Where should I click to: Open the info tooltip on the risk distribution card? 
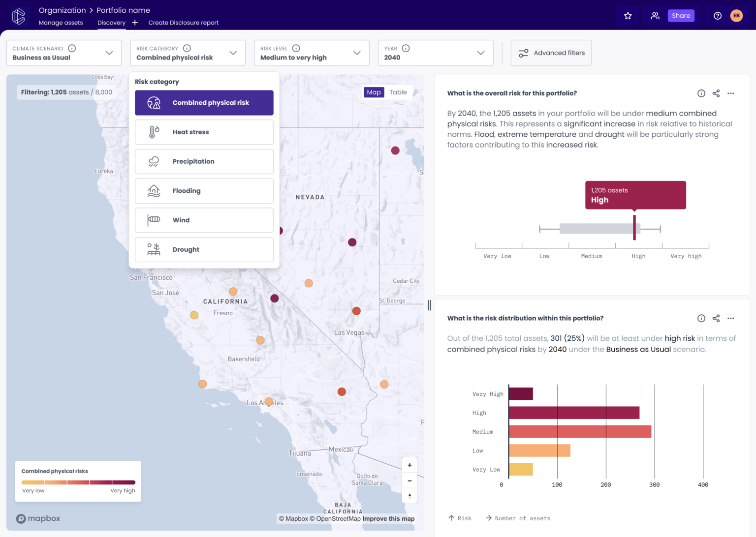(701, 318)
